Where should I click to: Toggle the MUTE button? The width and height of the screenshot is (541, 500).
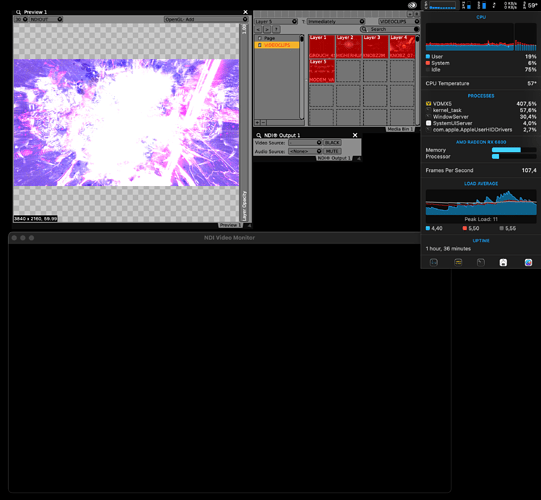point(332,151)
